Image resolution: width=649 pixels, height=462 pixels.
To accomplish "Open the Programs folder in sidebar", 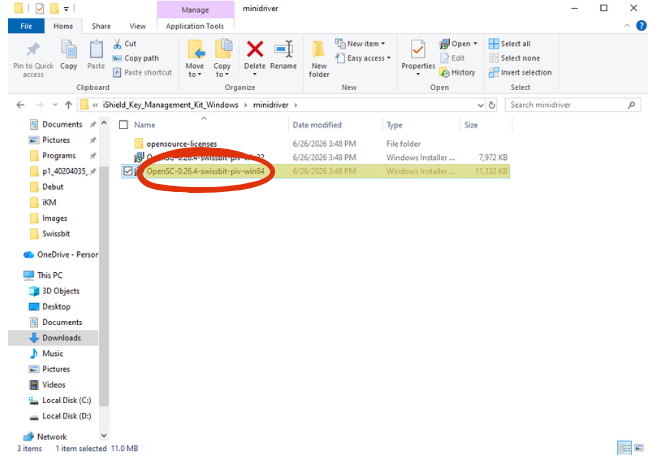I will (x=59, y=156).
